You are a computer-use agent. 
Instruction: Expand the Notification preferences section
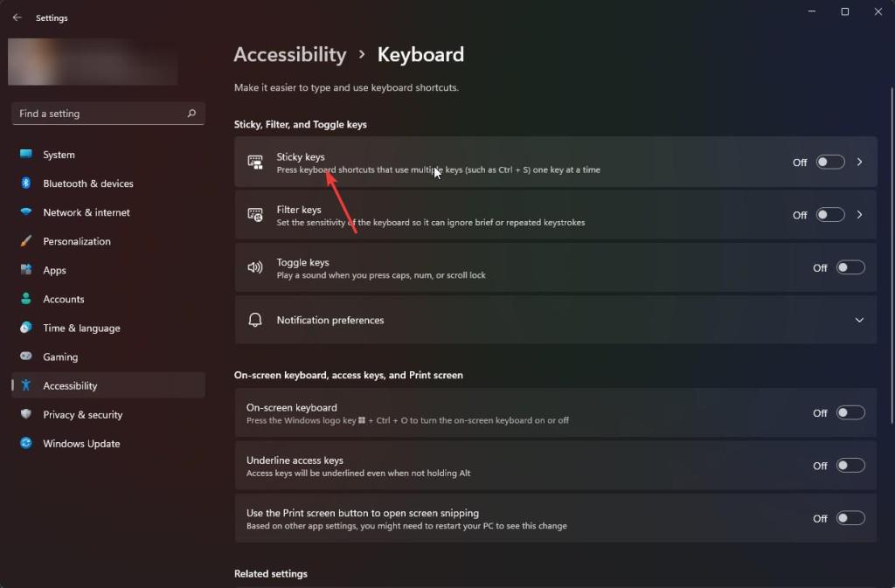click(859, 320)
